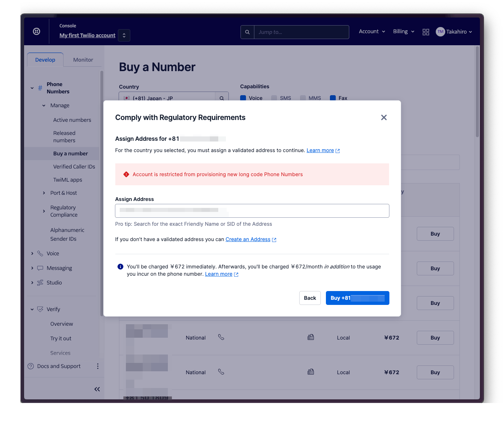This screenshot has width=504, height=430.
Task: Open Verified Caller IDs
Action: pos(74,167)
